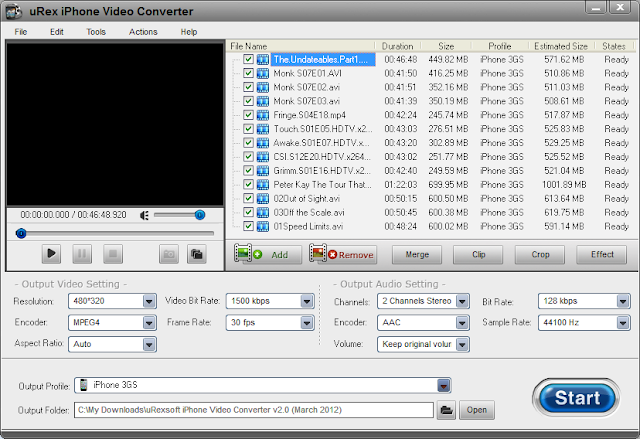Image resolution: width=640 pixels, height=439 pixels.
Task: Play the selected video preview
Action: [51, 254]
